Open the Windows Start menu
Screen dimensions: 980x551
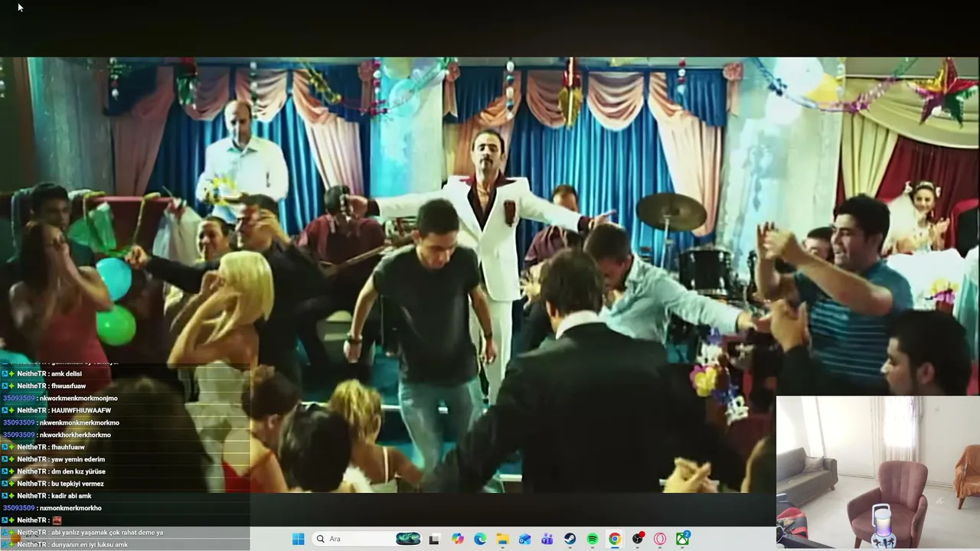tap(298, 539)
